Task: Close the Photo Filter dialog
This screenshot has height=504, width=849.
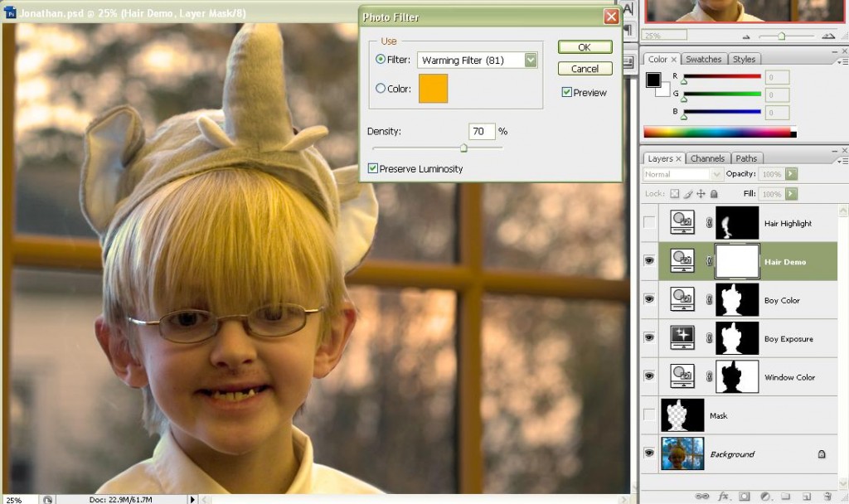Action: tap(611, 17)
